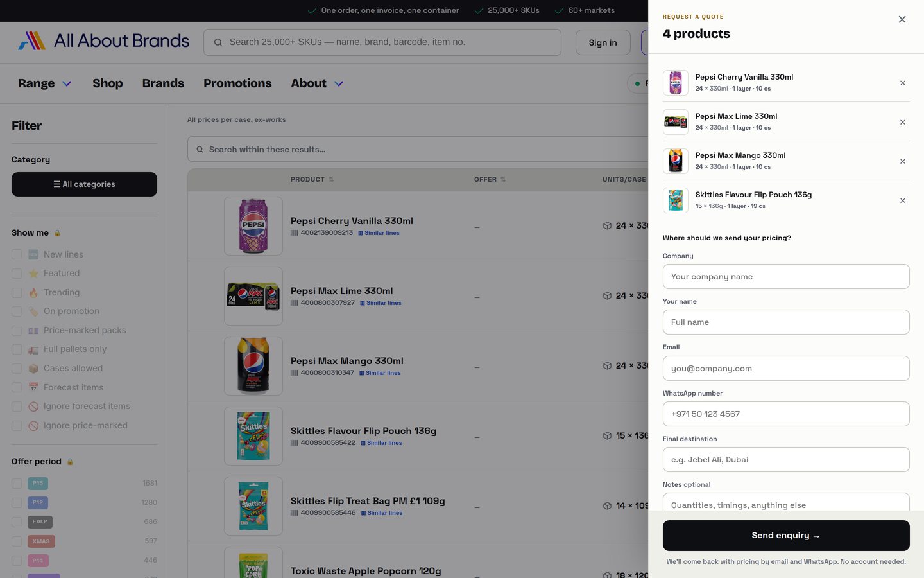The height and width of the screenshot is (578, 924).
Task: Click the Pepsi Cherry Vanilla thumbnail in quote panel
Action: point(676,83)
